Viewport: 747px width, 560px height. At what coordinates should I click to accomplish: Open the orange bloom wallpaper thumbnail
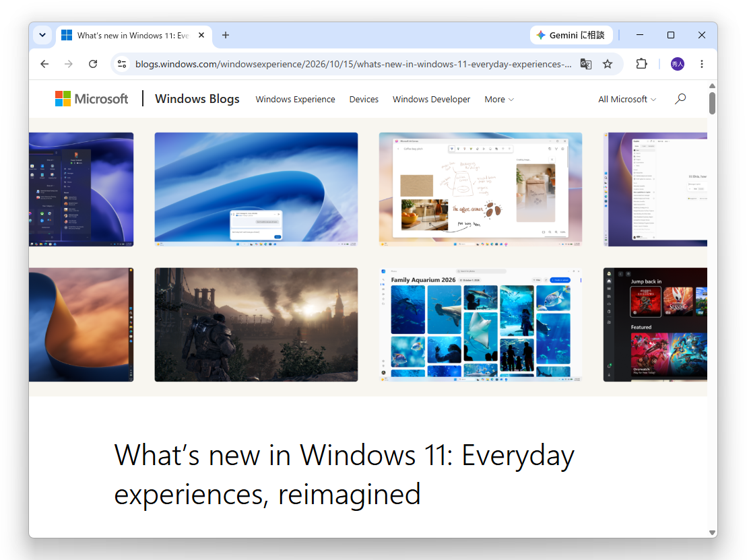pyautogui.click(x=81, y=324)
